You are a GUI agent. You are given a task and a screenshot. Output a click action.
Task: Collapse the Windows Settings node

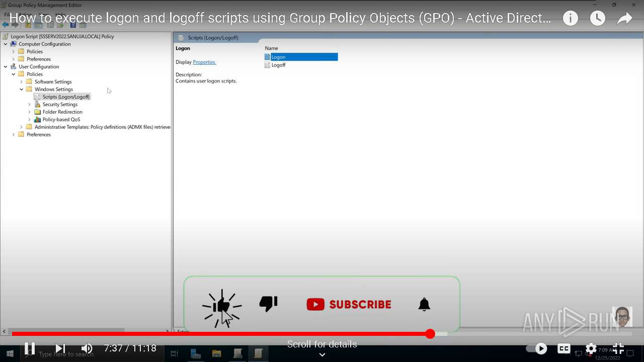point(22,89)
